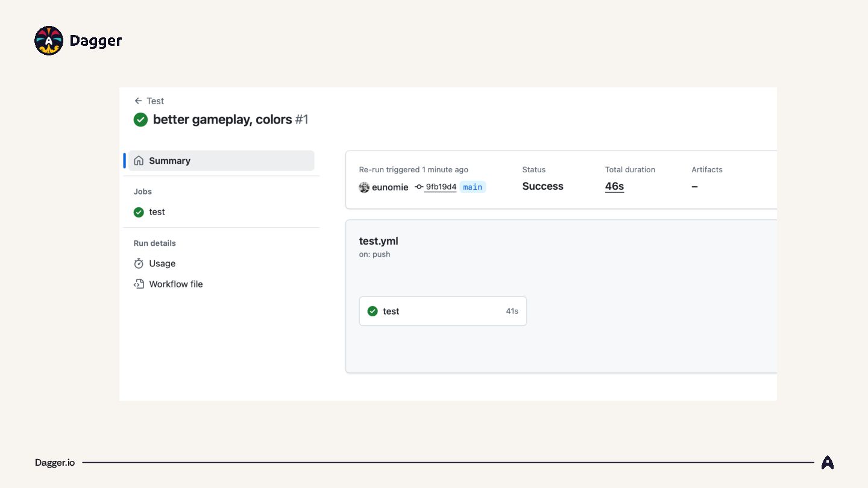Click the home icon in Summary
This screenshot has width=868, height=488.
(x=139, y=161)
